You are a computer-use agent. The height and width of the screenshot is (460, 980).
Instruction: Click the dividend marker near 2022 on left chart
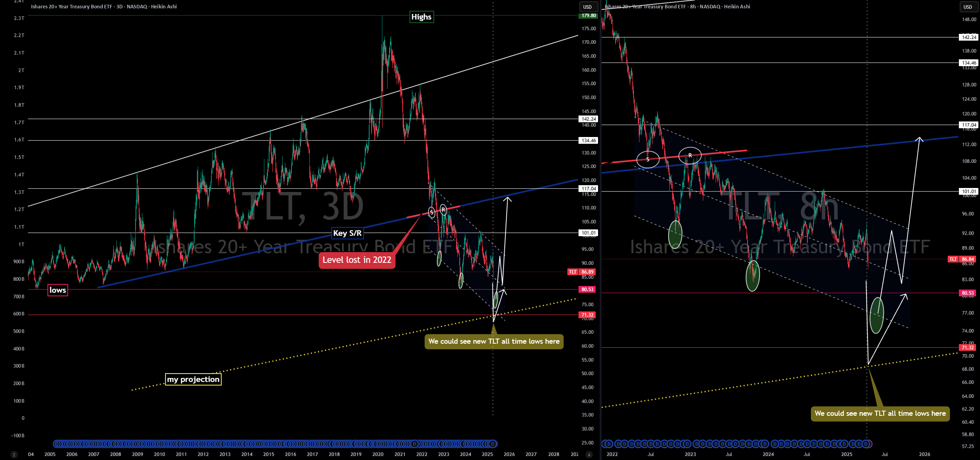pyautogui.click(x=415, y=444)
